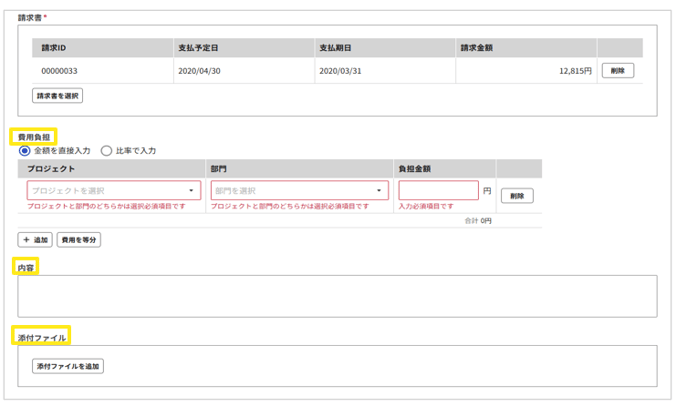
Task: Click the 請求ID column header
Action: [54, 47]
